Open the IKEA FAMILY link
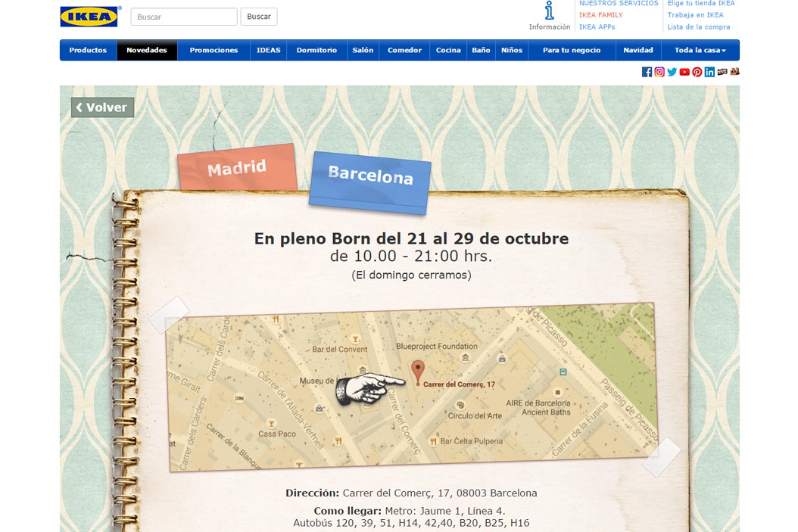Screen dimensions: 798x532 click(601, 15)
